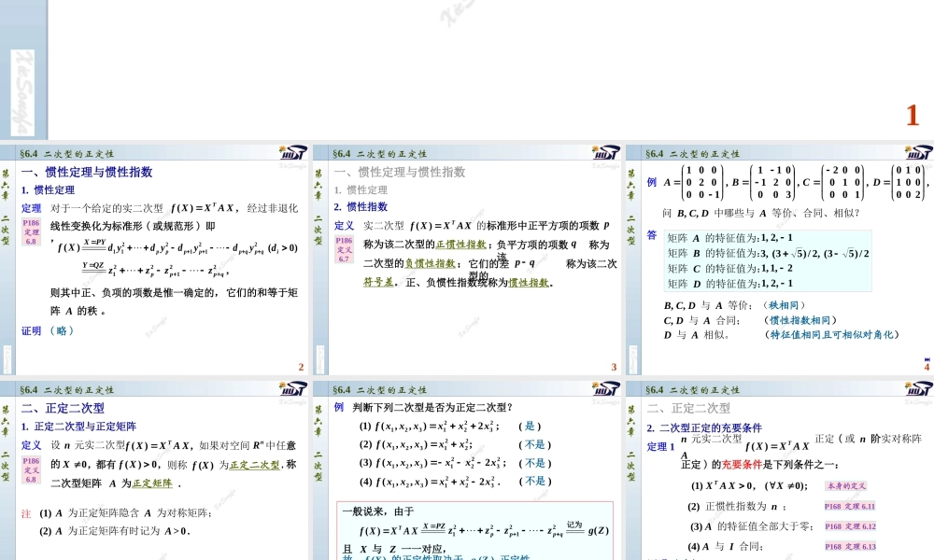Click the P168 定理6.11 reference label
Viewport: 934px width, 560px height.
click(850, 507)
